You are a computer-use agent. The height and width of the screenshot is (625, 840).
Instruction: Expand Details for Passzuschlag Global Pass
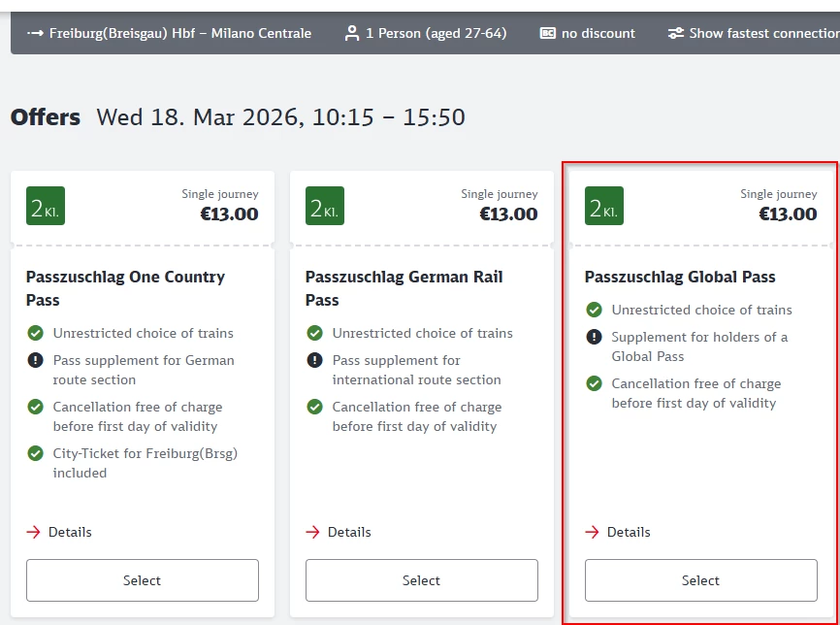pos(618,532)
